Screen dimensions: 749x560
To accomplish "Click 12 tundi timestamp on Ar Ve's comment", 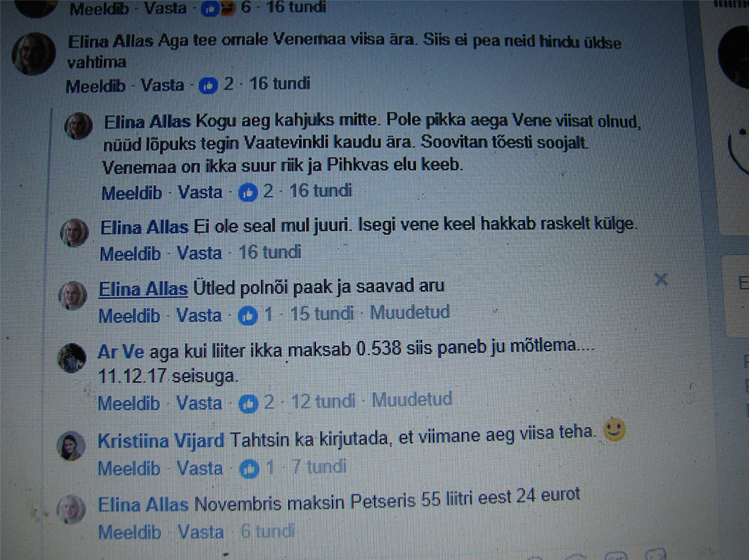I will click(x=323, y=401).
